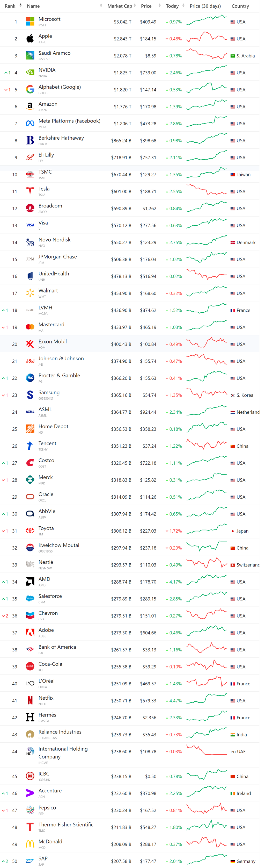Sort table by Rank column
Image resolution: width=265 pixels, height=868 pixels.
coord(10,6)
